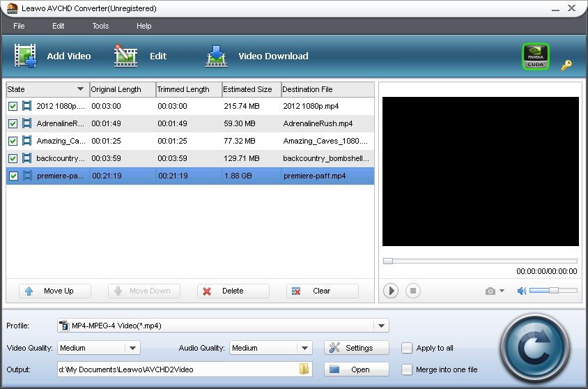Open the Edit menu

click(x=58, y=26)
